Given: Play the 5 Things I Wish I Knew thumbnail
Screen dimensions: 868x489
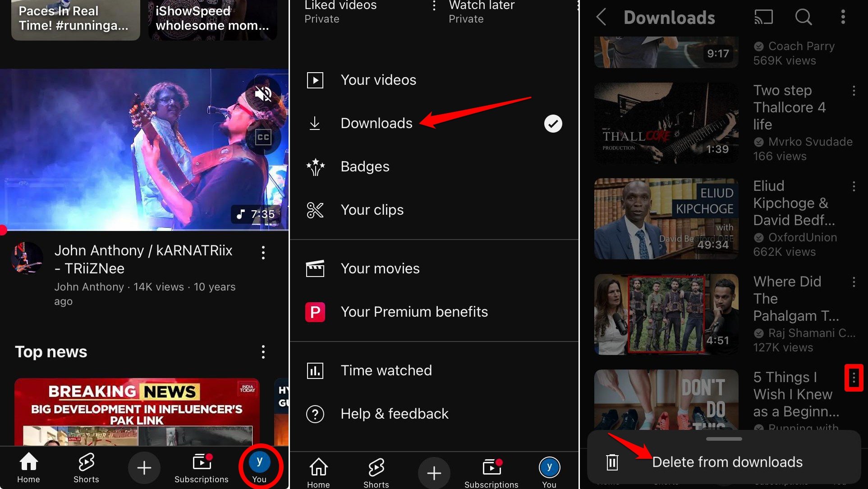Looking at the screenshot, I should click(x=666, y=399).
